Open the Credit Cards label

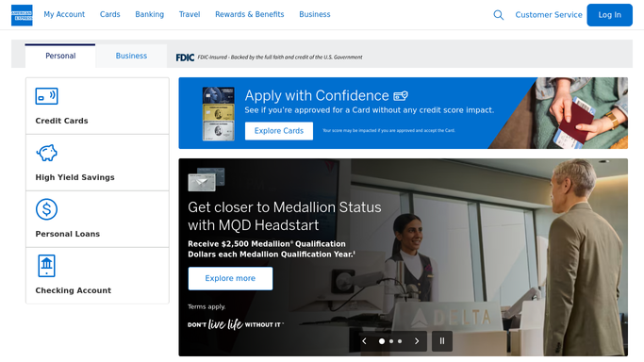coord(61,121)
